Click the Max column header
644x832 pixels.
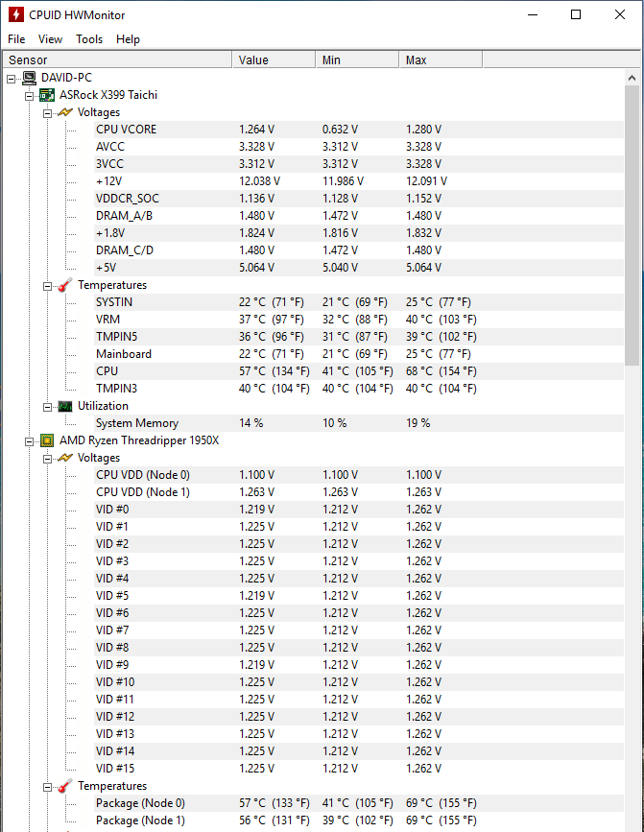[441, 59]
